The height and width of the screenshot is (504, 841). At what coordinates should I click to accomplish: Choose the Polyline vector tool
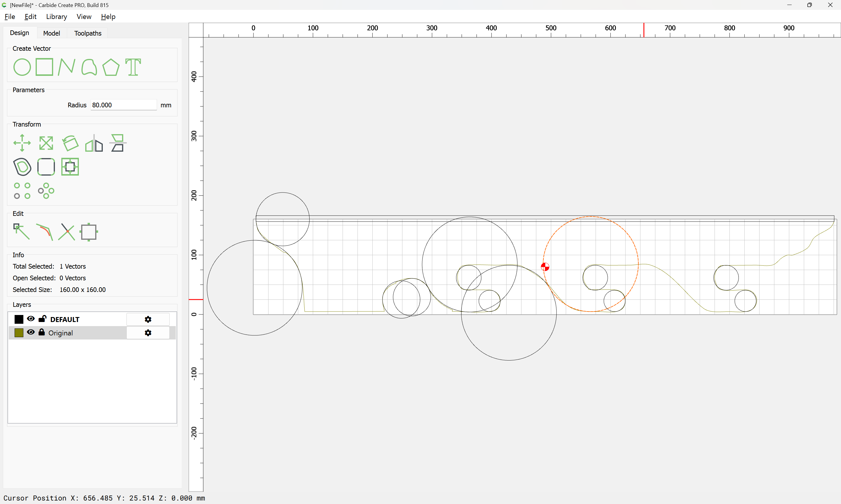pos(66,67)
